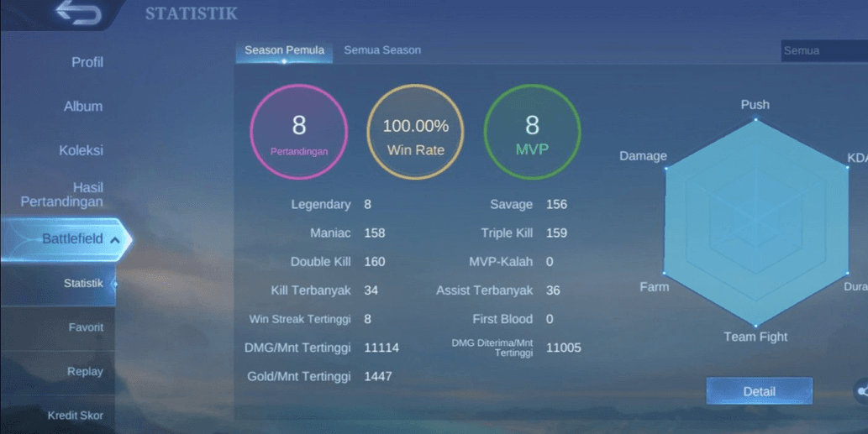The image size is (868, 434).
Task: Click the Maniac value 158
Action: click(x=374, y=233)
